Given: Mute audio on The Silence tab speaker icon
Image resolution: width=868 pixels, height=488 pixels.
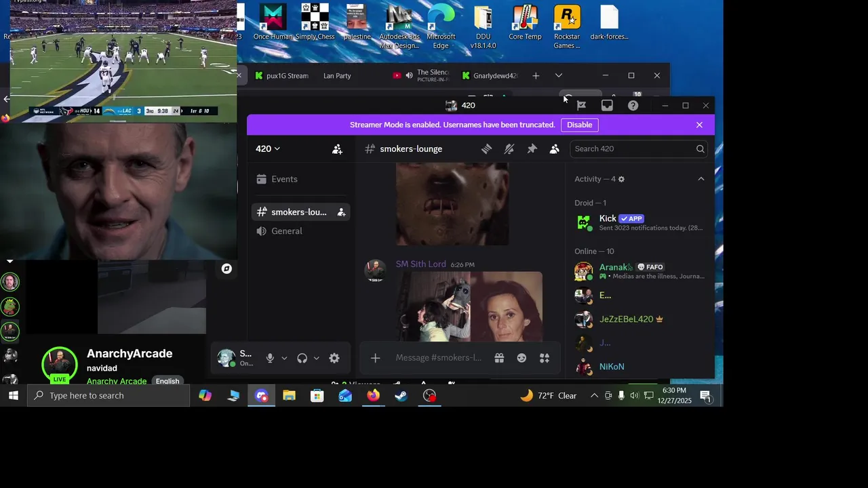Looking at the screenshot, I should [x=409, y=76].
